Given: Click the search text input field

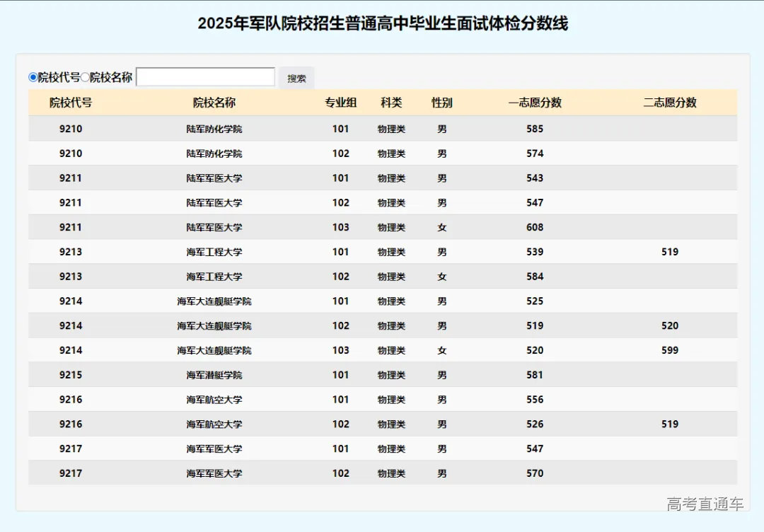Looking at the screenshot, I should pyautogui.click(x=205, y=77).
